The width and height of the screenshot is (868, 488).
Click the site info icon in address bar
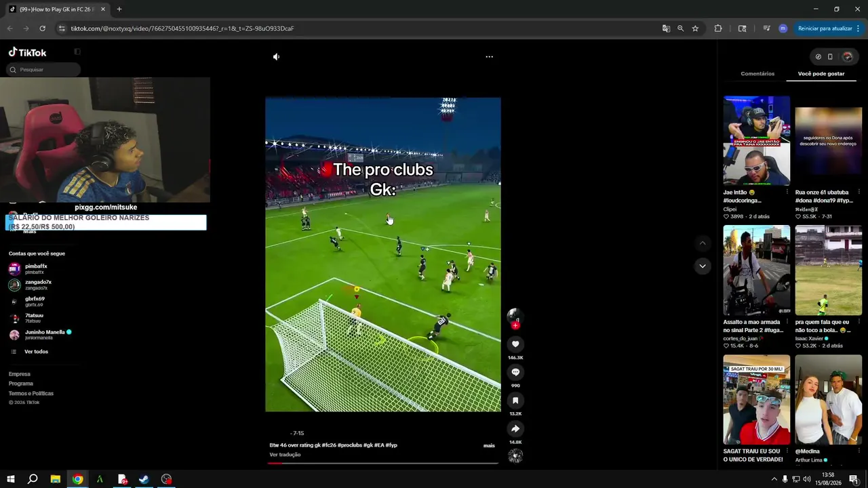tap(62, 28)
